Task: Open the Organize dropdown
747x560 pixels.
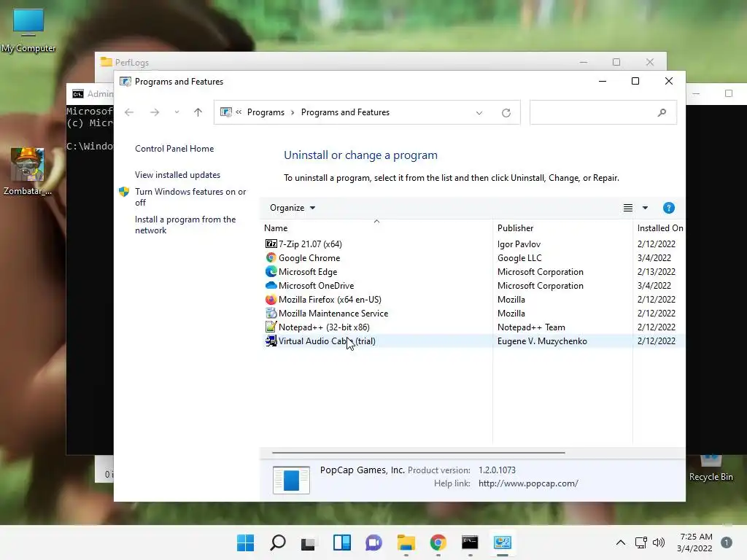Action: coord(293,208)
